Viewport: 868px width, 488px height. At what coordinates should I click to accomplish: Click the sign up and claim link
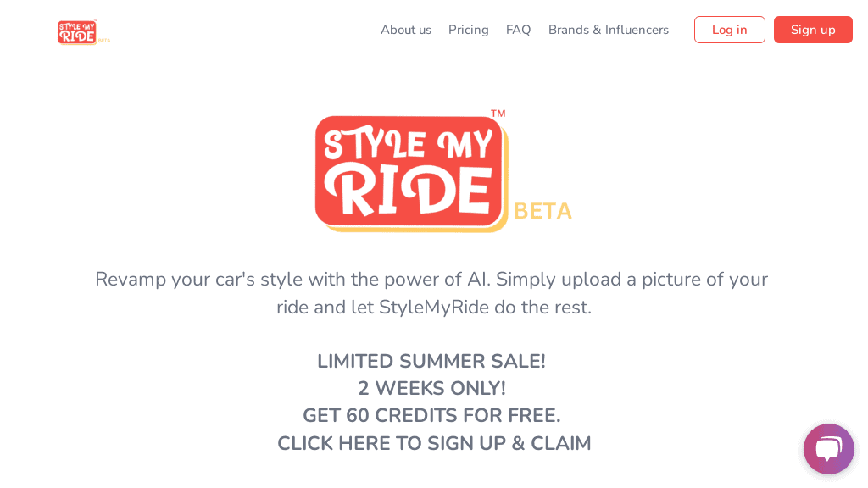pyautogui.click(x=434, y=443)
